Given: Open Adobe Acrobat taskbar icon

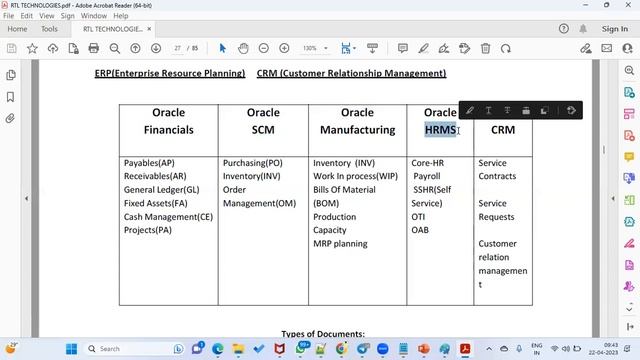Looking at the screenshot, I should tap(465, 349).
